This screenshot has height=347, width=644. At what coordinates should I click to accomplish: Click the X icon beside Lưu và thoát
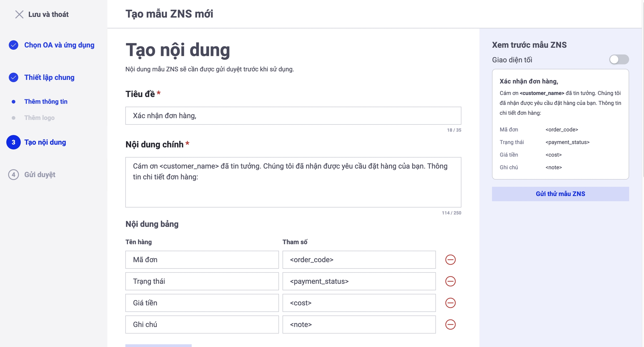[19, 14]
